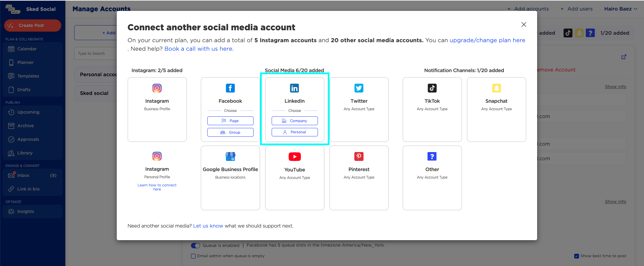The height and width of the screenshot is (266, 644).
Task: Click the Manage Accounts page heading
Action: [101, 9]
